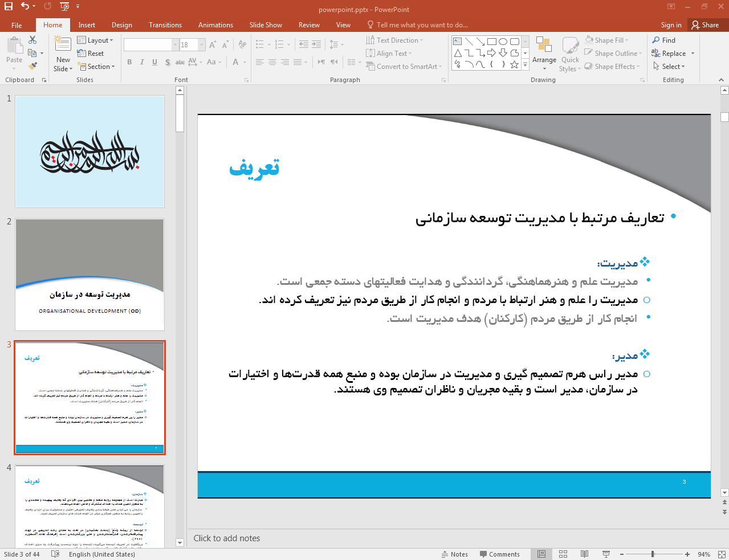This screenshot has height=560, width=729.
Task: Toggle Center text alignment
Action: pos(272,62)
